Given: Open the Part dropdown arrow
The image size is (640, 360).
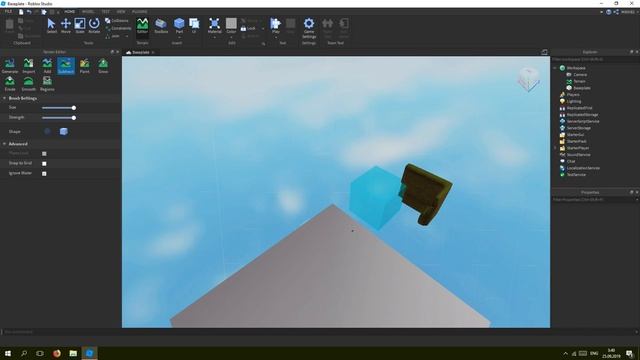Looking at the screenshot, I should 179,37.
